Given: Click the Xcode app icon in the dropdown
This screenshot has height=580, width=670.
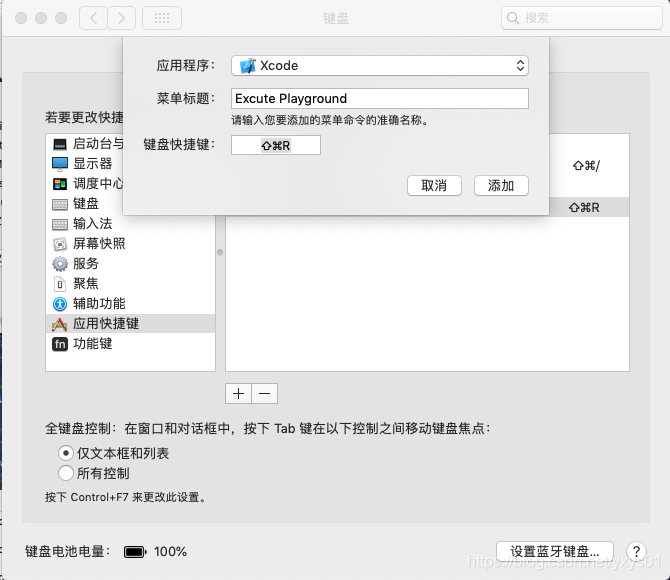Looking at the screenshot, I should pos(248,66).
